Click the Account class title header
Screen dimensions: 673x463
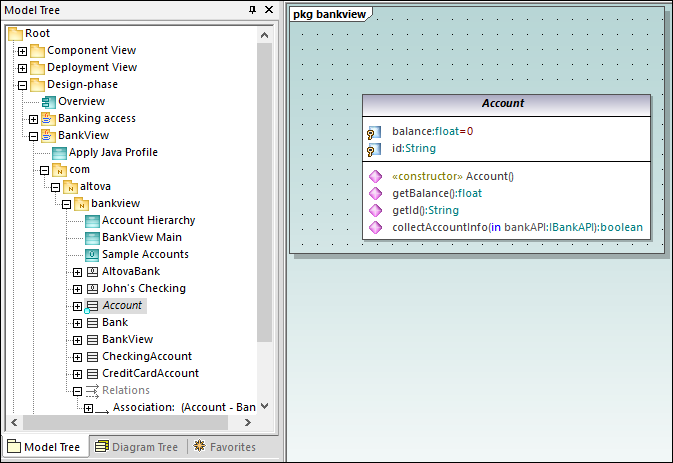pos(505,104)
